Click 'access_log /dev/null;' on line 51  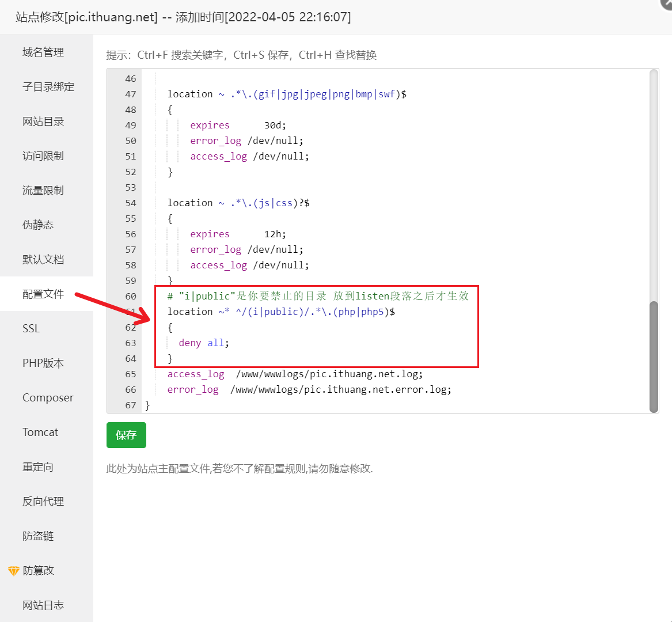[x=249, y=157]
